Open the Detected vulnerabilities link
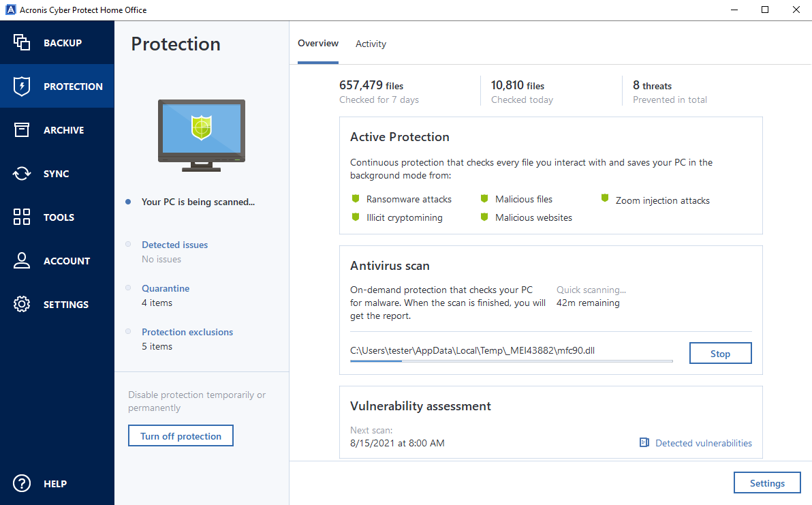 pos(704,443)
